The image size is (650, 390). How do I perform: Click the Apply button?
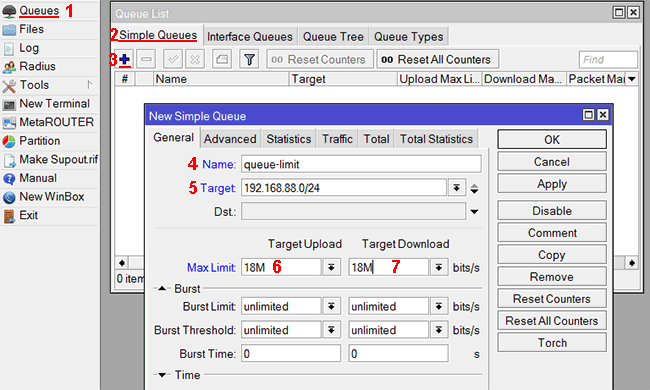coord(552,184)
